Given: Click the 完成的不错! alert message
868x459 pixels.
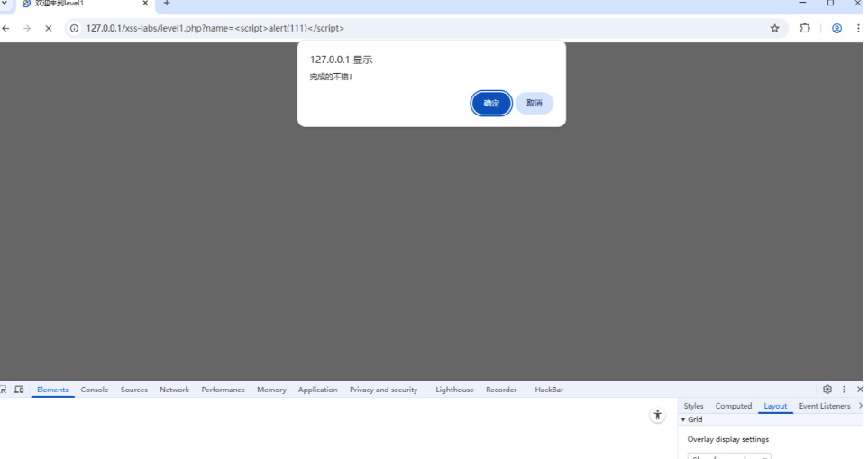Looking at the screenshot, I should pos(331,77).
